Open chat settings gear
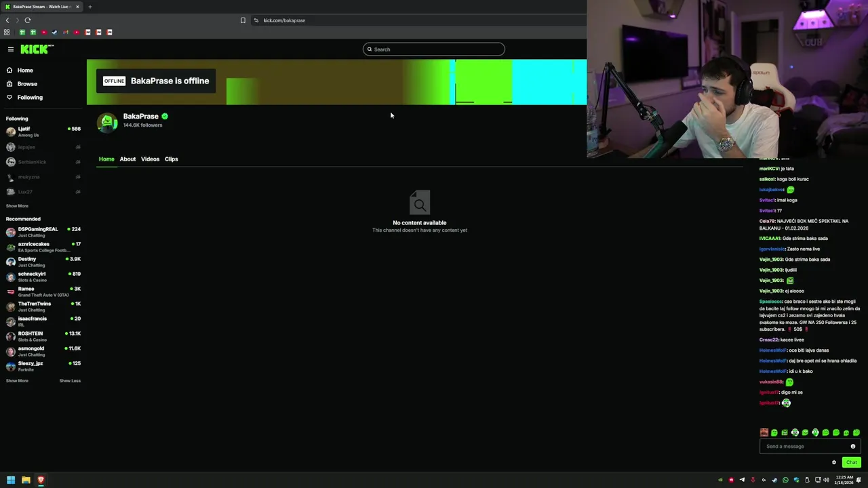Viewport: 868px width, 488px height. click(x=834, y=463)
